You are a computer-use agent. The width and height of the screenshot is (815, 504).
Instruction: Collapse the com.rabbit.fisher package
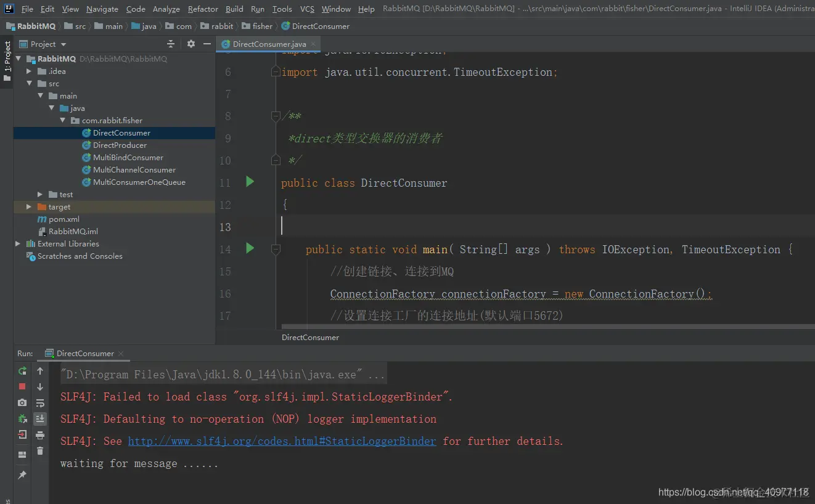[x=62, y=121]
